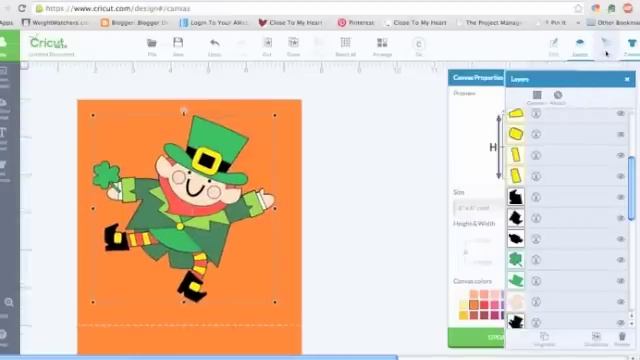Click the Copy toolbar icon
This screenshot has height=360, width=640.
(293, 42)
